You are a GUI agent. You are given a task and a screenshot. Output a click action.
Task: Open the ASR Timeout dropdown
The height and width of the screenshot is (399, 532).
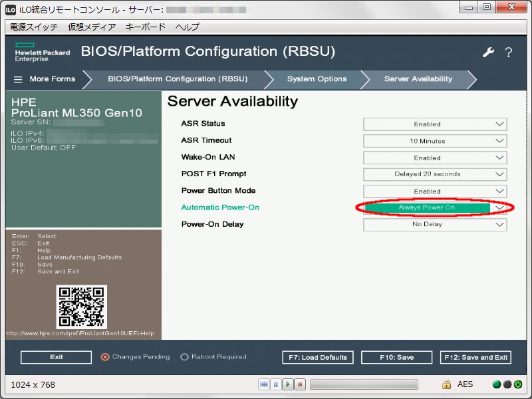(435, 141)
